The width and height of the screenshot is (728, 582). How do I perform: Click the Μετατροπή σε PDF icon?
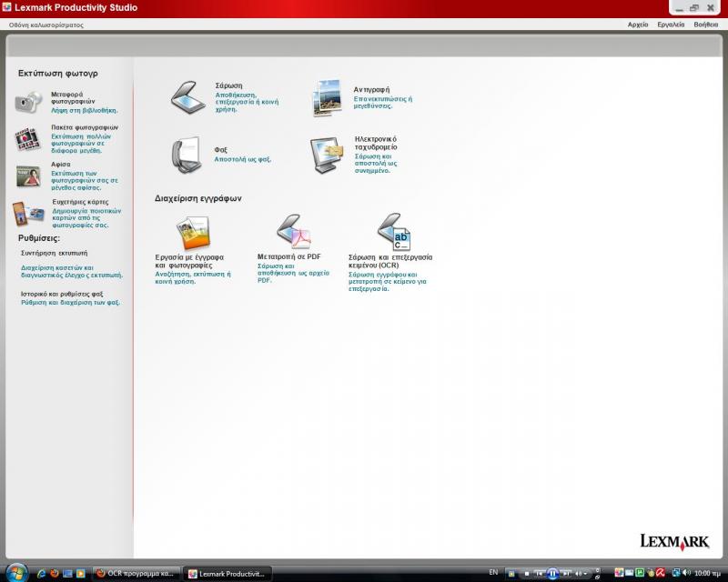point(293,231)
